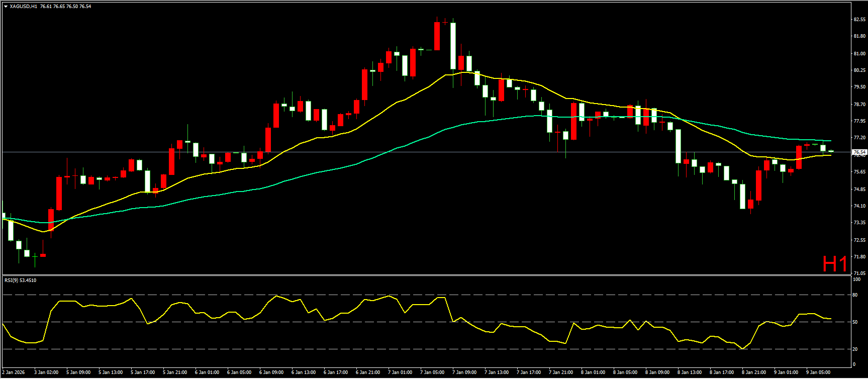The height and width of the screenshot is (379, 868).
Task: Click the 71.05 label on the price axis
Action: click(x=859, y=273)
